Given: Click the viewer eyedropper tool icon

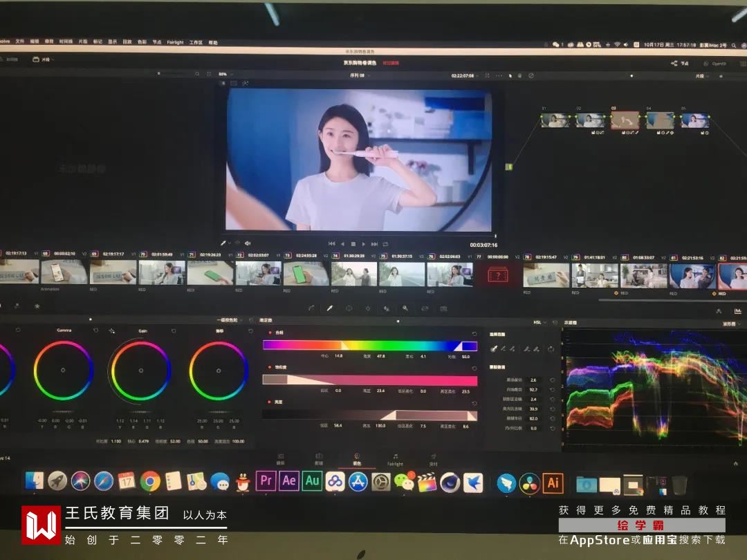Looking at the screenshot, I should (223, 243).
